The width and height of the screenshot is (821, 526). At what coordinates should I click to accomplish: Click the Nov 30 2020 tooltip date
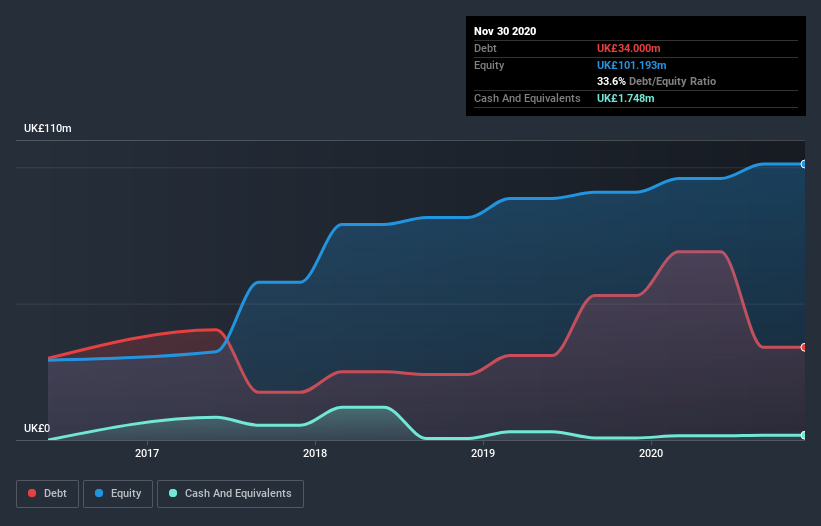coord(505,31)
